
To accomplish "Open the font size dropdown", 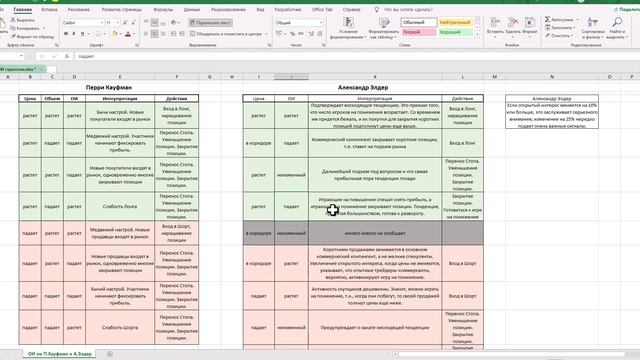I will [118, 23].
